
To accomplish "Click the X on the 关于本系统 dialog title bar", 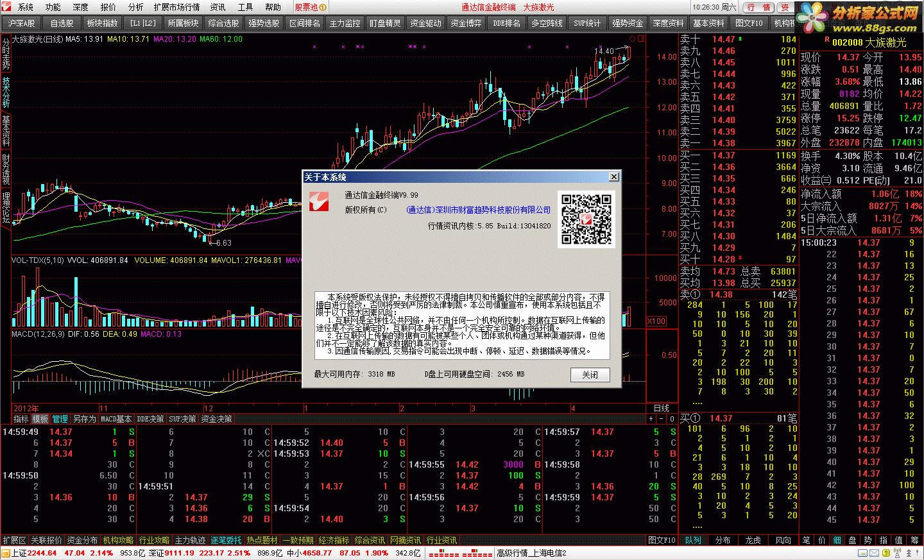I will [x=613, y=177].
